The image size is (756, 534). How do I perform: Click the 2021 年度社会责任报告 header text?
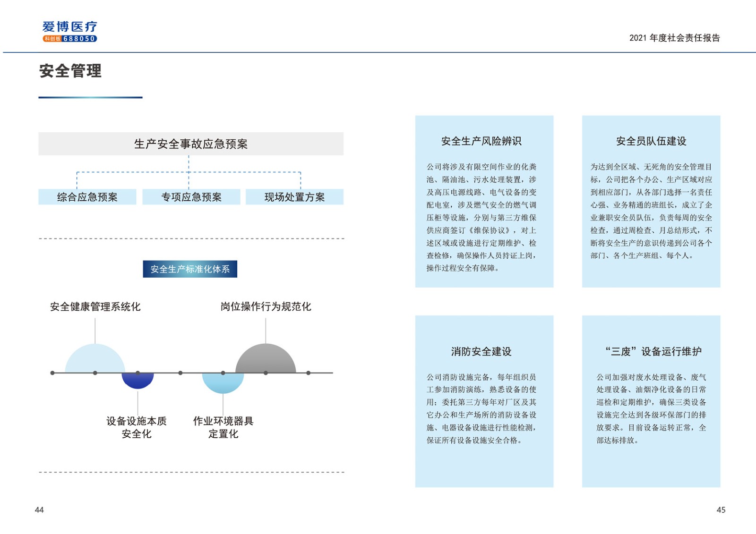(x=674, y=38)
